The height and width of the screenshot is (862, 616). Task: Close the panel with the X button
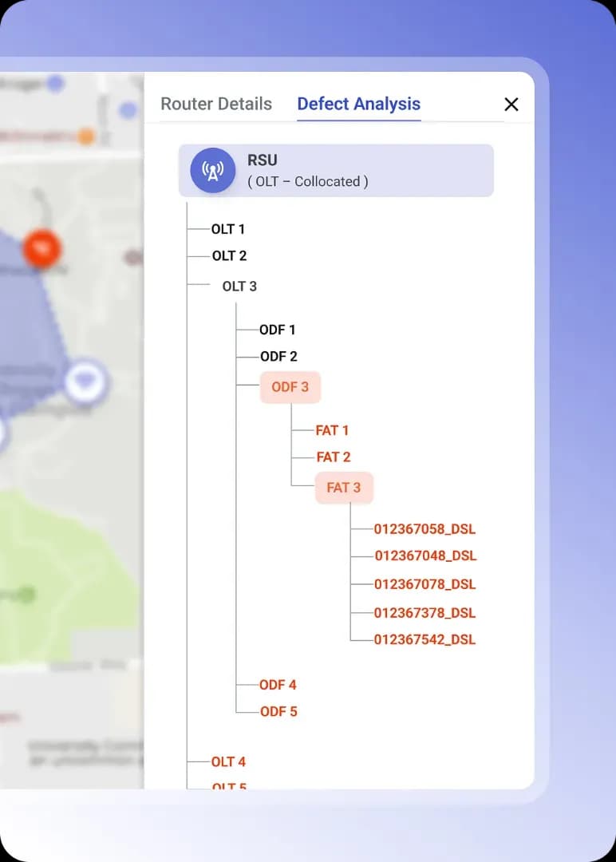tap(511, 104)
